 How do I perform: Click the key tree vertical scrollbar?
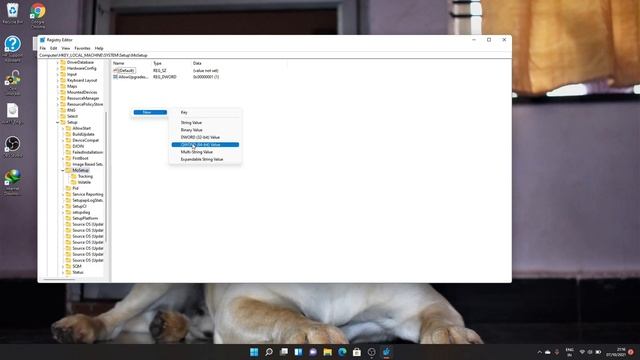coord(106,178)
